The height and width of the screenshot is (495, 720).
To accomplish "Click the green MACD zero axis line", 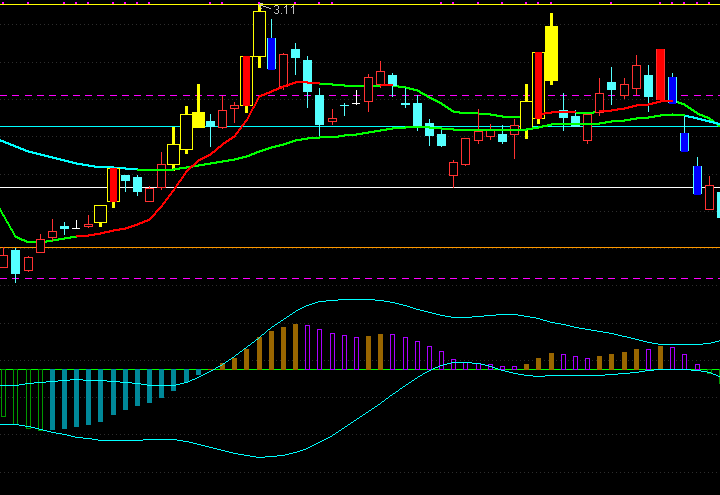I will (x=360, y=369).
